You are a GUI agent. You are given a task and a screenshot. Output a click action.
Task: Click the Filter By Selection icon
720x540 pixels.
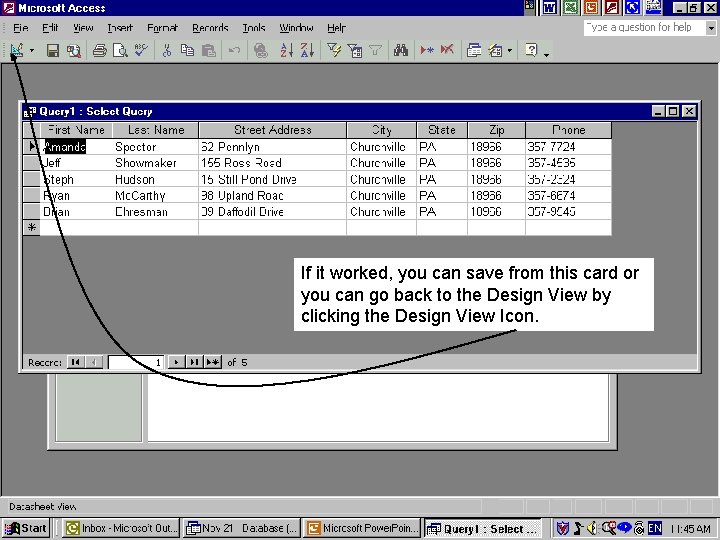tap(334, 51)
